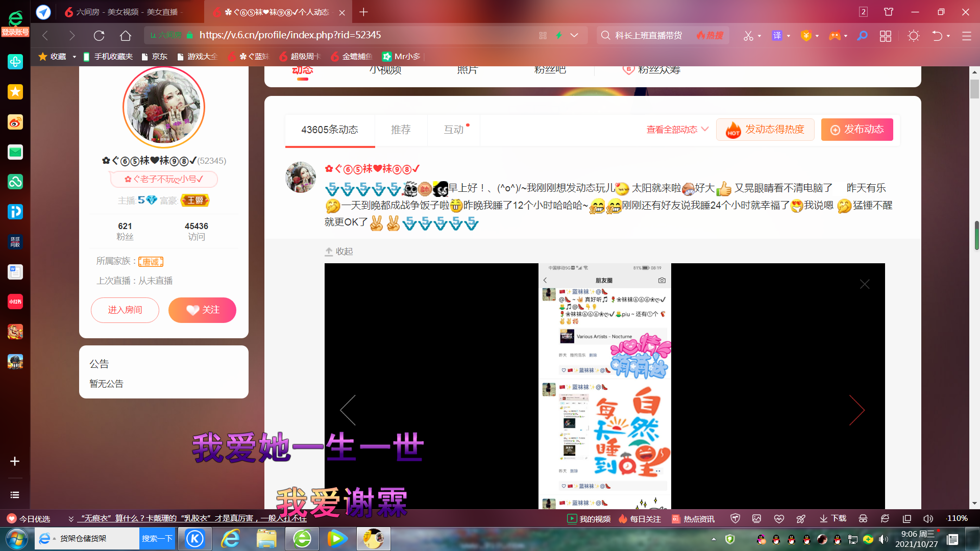Open the sidebar Xiaohongshu red icon
Image resolution: width=980 pixels, height=551 pixels.
click(x=15, y=302)
